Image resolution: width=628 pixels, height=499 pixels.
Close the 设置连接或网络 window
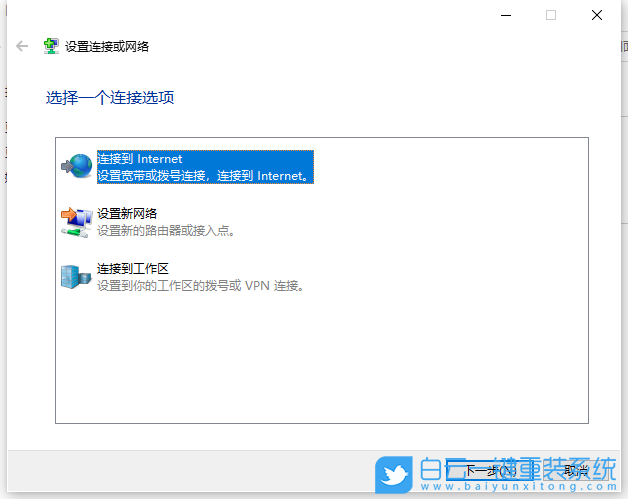tap(597, 15)
